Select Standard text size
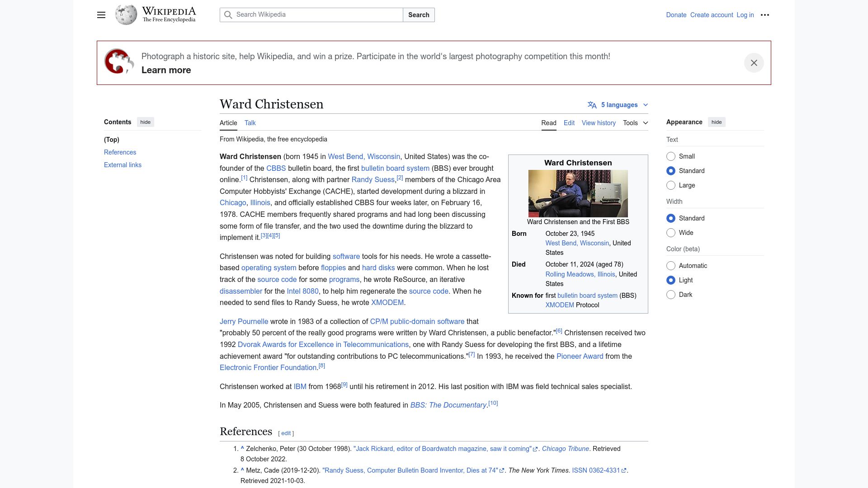 coord(671,171)
